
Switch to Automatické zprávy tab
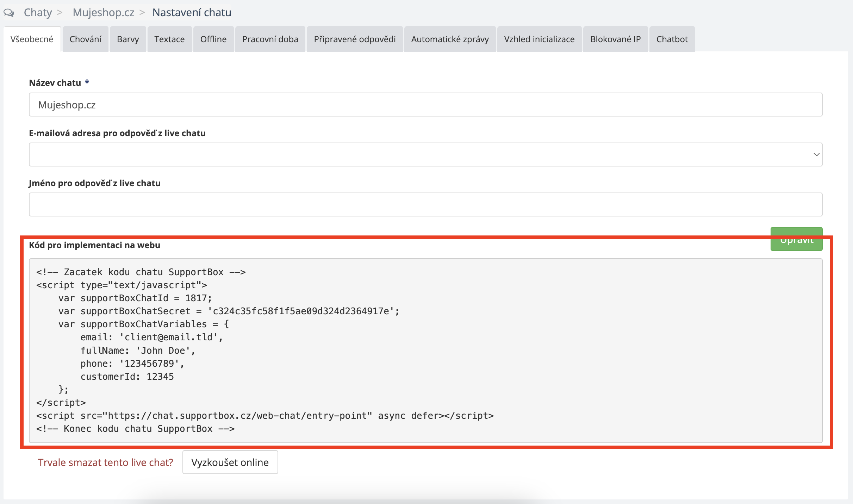(450, 39)
